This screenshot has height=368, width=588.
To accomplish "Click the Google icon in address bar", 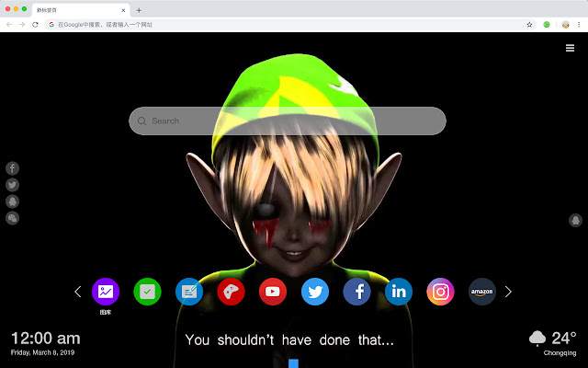I will click(x=51, y=25).
